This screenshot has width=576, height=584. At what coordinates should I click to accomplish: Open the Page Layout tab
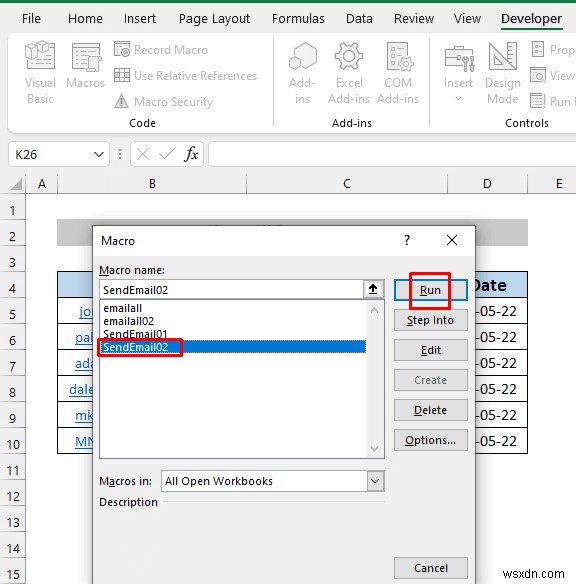(214, 19)
